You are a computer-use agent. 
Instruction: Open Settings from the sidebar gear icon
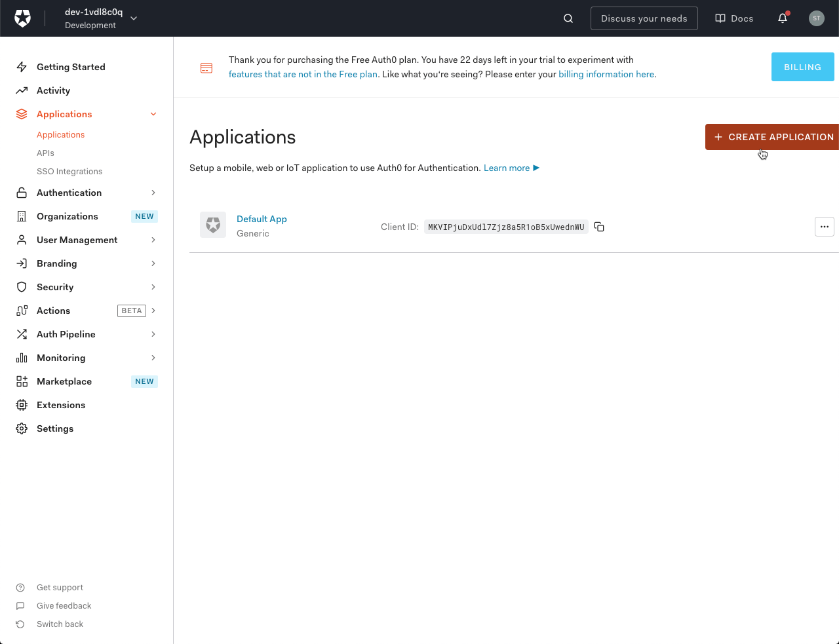22,428
